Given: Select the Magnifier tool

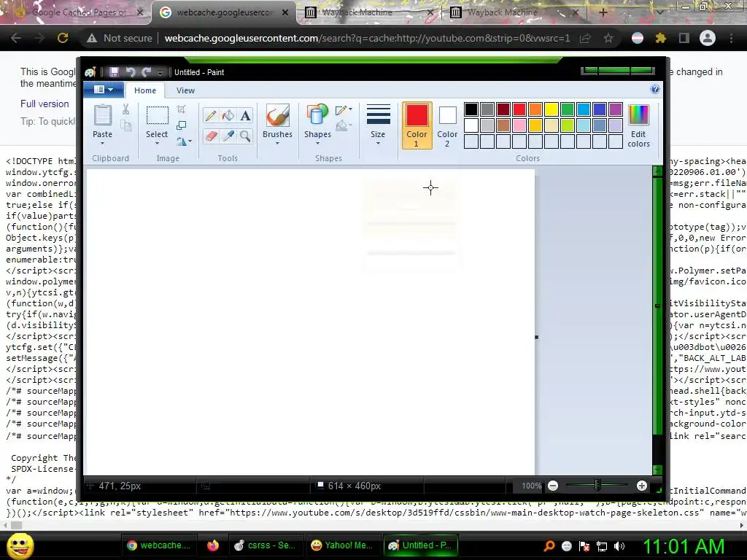Looking at the screenshot, I should [245, 136].
